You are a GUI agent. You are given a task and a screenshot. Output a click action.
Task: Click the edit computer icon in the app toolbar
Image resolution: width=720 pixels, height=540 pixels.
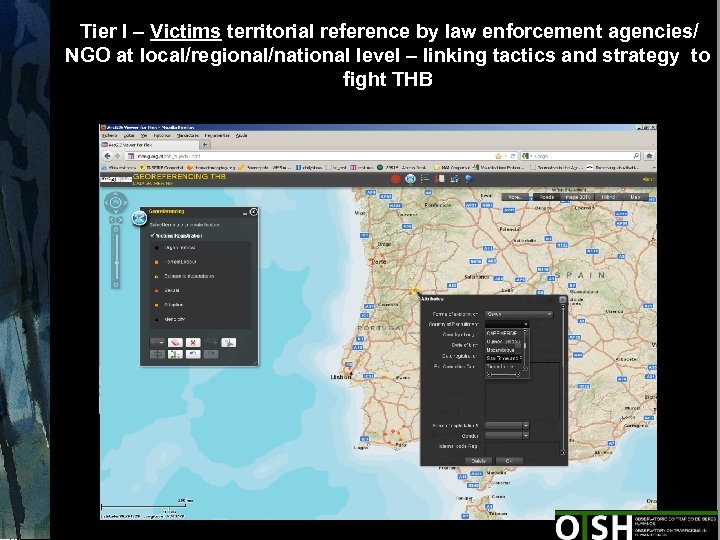click(x=454, y=179)
